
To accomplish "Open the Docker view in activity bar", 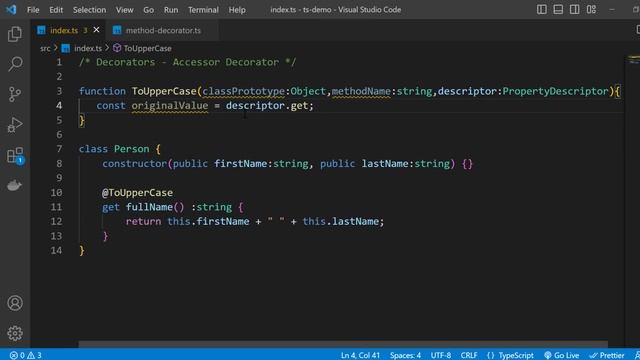I will coord(15,186).
